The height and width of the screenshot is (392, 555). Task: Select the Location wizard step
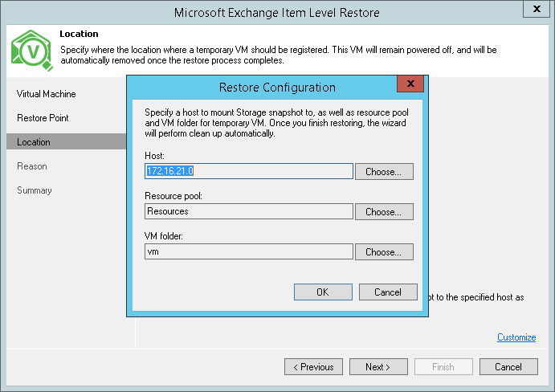pyautogui.click(x=66, y=141)
